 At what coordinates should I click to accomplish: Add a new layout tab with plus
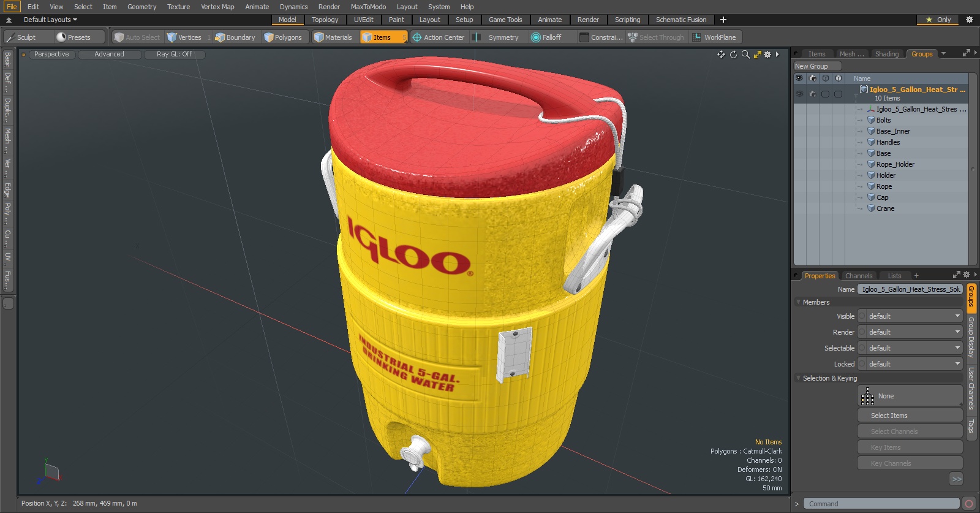723,20
